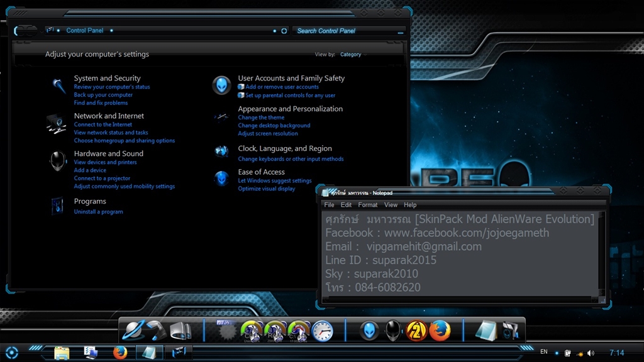
Task: Click Change the theme link
Action: [261, 118]
